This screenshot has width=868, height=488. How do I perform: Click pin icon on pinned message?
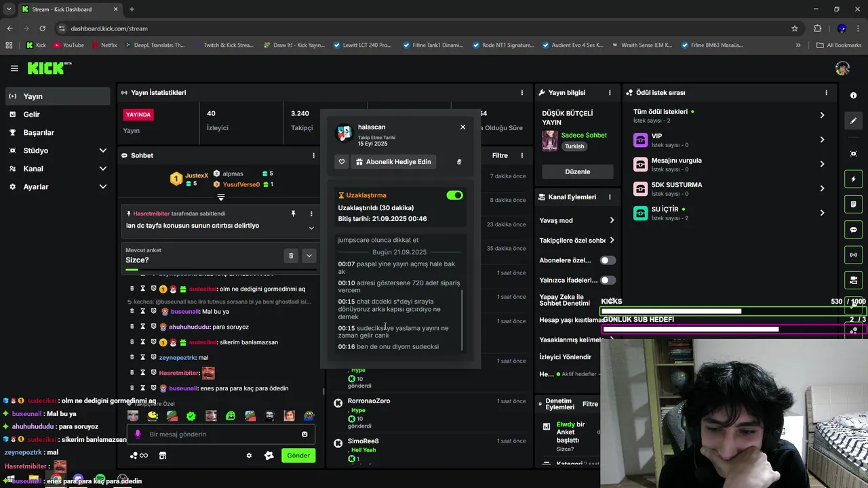(x=293, y=213)
